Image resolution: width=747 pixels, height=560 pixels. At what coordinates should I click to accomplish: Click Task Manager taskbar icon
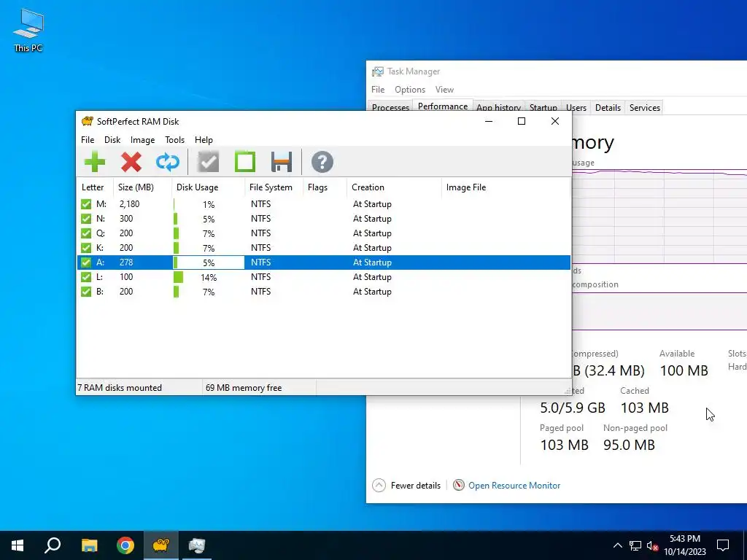[x=197, y=545]
